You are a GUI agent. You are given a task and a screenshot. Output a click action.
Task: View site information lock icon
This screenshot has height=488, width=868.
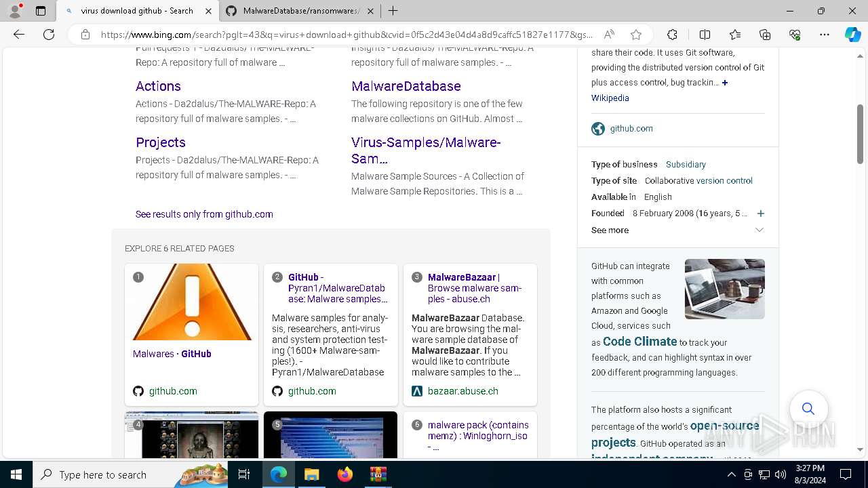pos(85,35)
